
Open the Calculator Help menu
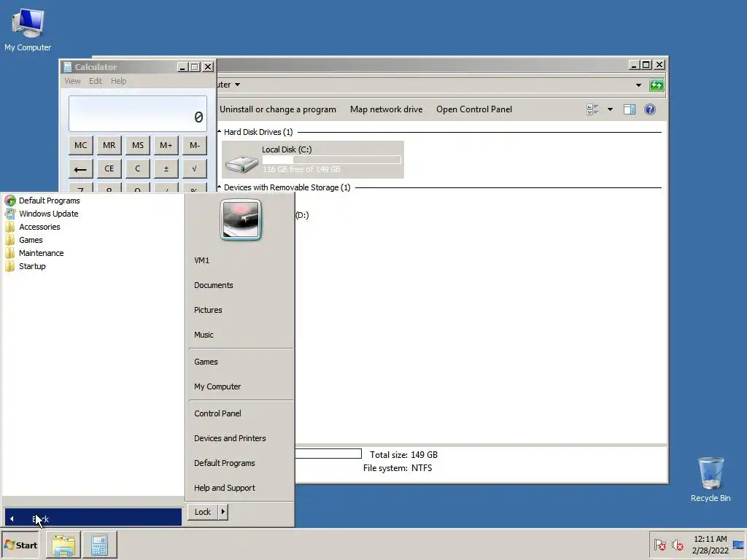(119, 81)
